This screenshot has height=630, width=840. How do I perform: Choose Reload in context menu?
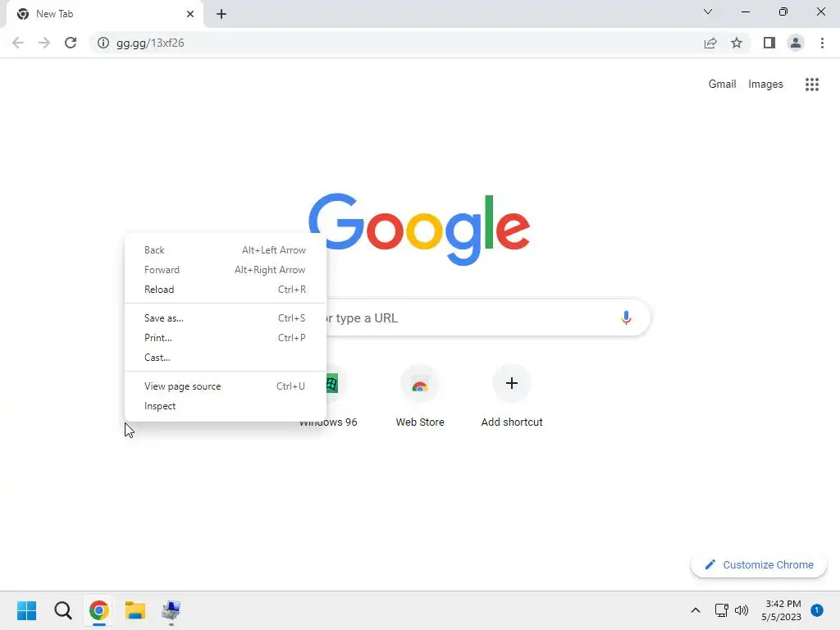225,290
